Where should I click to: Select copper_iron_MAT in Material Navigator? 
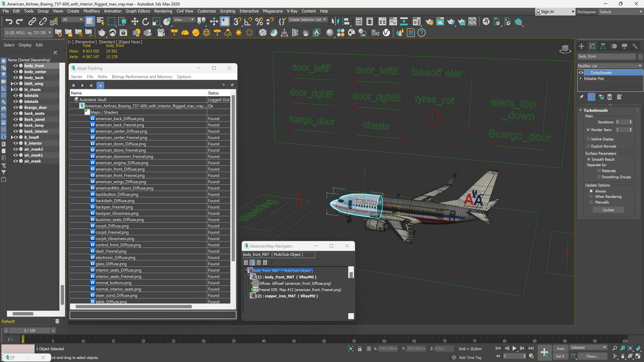[287, 296]
